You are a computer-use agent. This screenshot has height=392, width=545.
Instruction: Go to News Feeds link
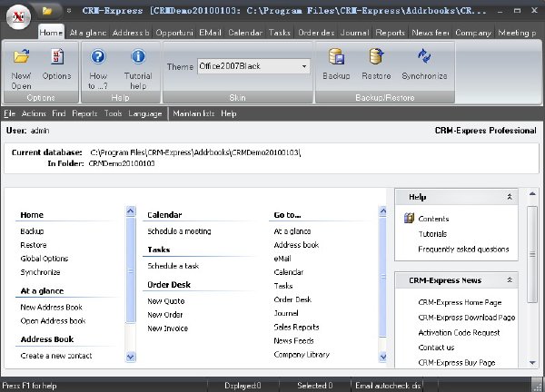pyautogui.click(x=293, y=340)
